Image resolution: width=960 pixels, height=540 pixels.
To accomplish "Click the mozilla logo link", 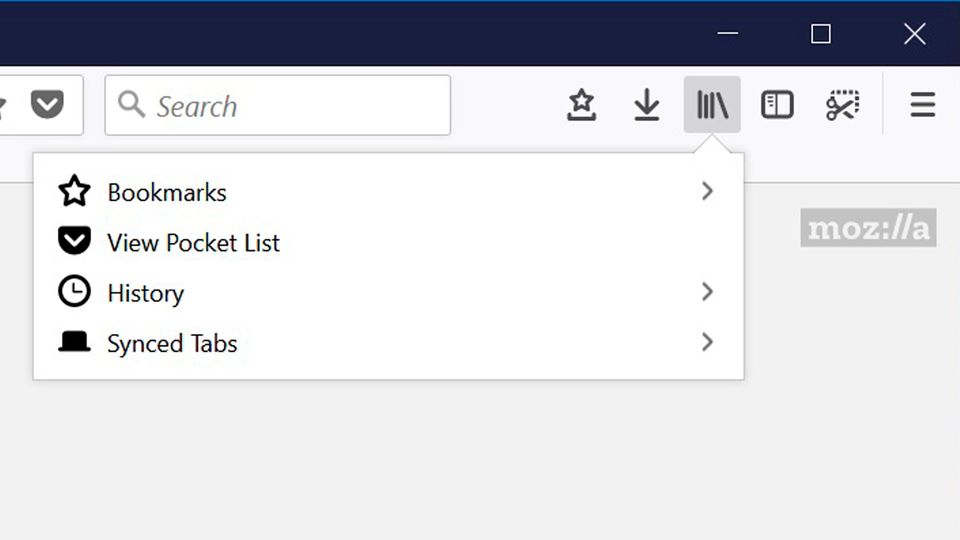I will pyautogui.click(x=868, y=228).
